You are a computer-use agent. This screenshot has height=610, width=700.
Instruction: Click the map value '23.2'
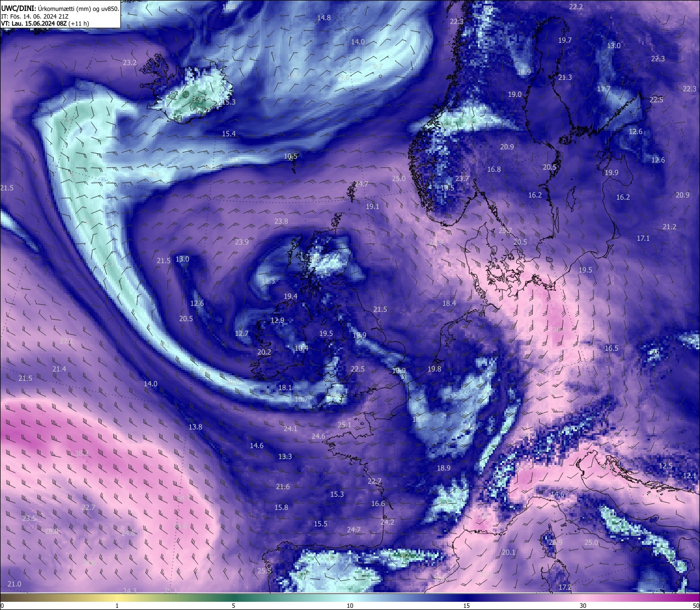tap(130, 63)
